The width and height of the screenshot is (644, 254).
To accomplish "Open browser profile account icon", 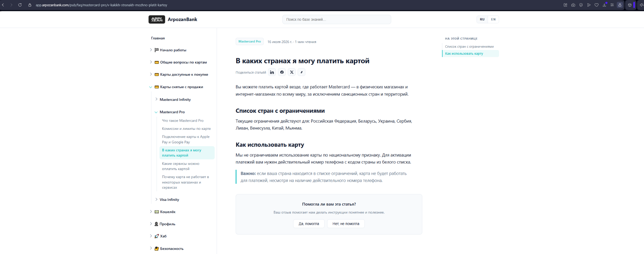I will pyautogui.click(x=619, y=5).
